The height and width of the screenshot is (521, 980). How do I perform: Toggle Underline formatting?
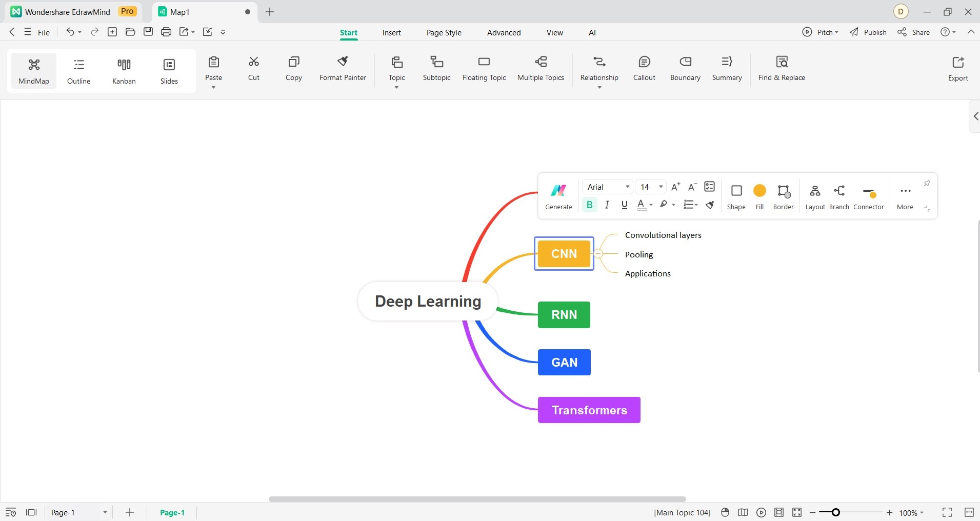pos(624,205)
